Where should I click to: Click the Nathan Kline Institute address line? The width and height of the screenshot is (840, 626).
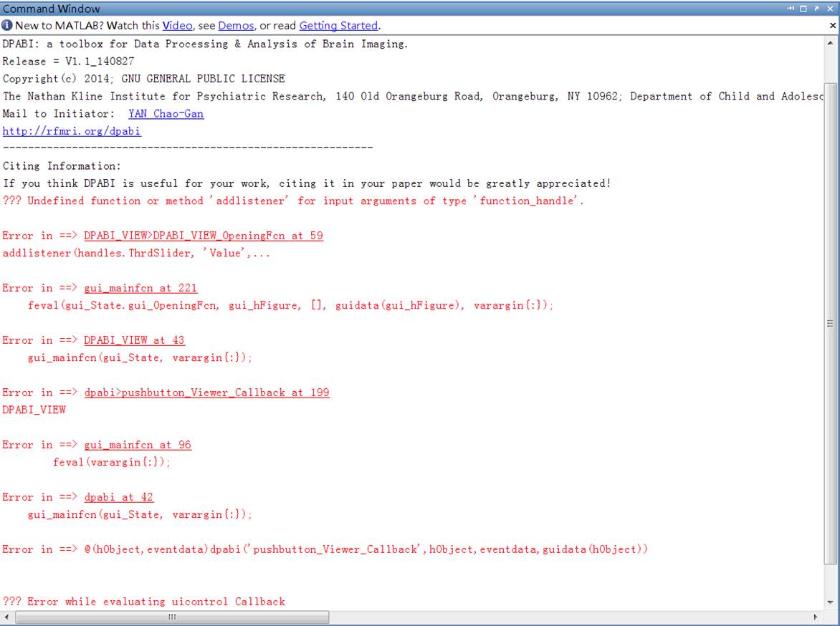pyautogui.click(x=413, y=97)
